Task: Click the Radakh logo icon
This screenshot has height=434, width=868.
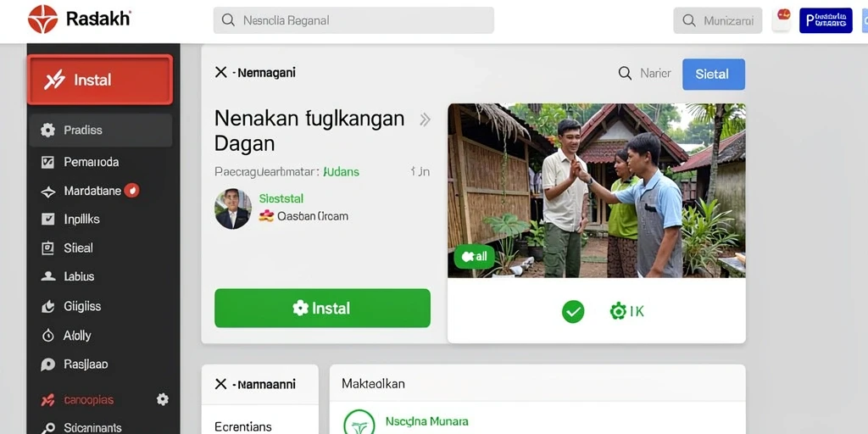Action: point(42,19)
